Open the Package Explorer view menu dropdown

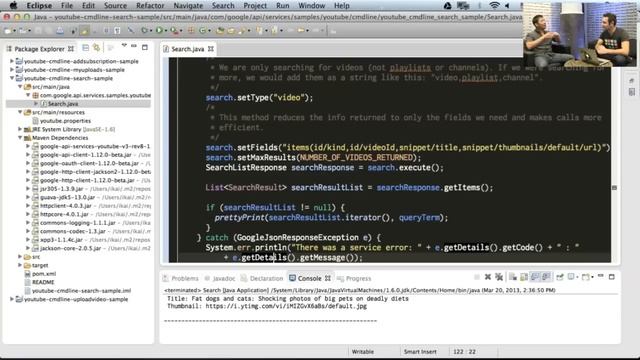coord(124,46)
